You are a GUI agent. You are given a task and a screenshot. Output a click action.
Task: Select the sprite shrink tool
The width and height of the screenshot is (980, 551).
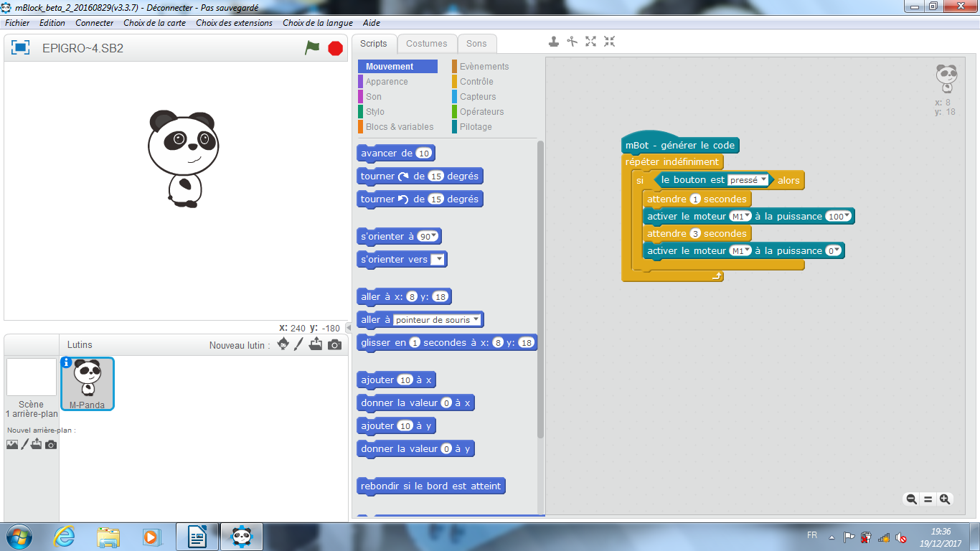tap(609, 42)
